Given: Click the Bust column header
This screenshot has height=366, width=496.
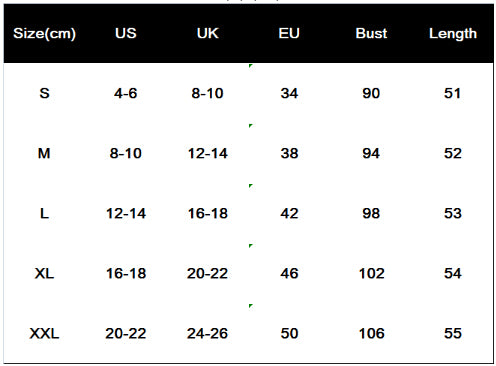Looking at the screenshot, I should coord(371,33).
